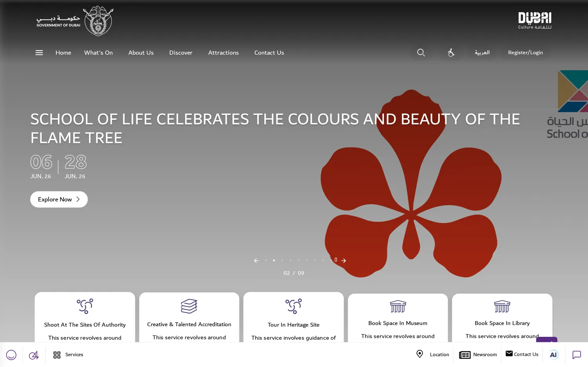Open the Newsroom link text
The height and width of the screenshot is (367, 588).
pos(485,354)
